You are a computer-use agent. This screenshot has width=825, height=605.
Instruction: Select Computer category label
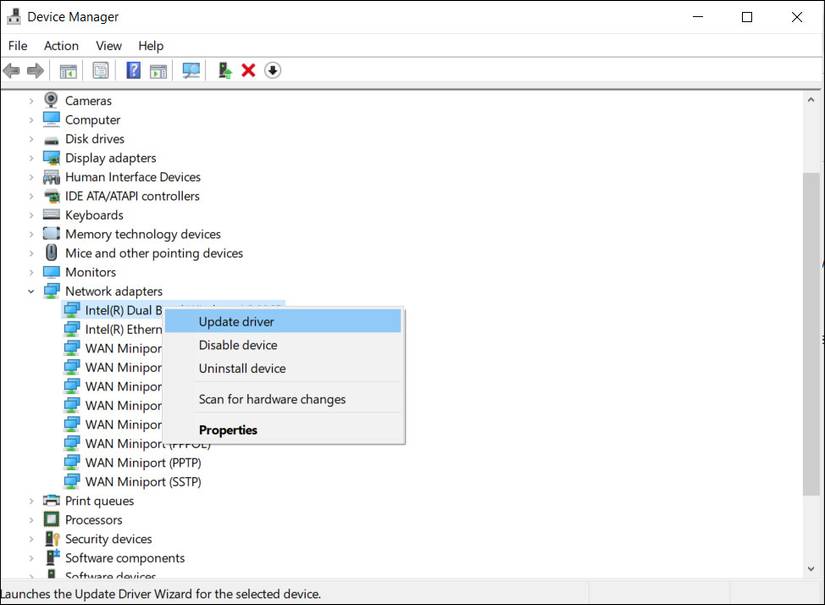(x=93, y=120)
